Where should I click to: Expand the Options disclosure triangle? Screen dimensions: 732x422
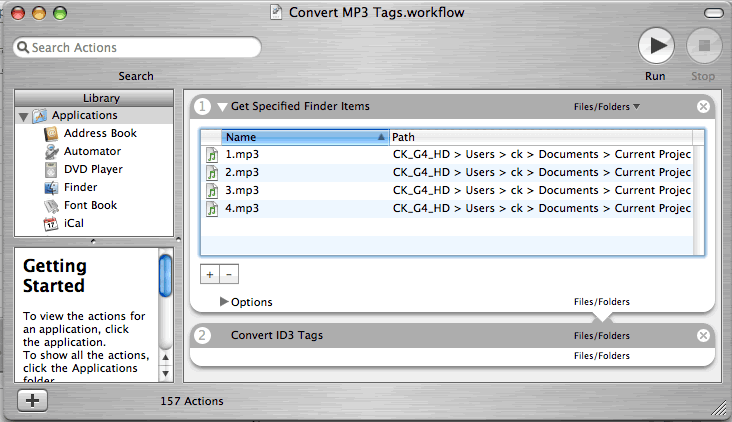tap(224, 302)
